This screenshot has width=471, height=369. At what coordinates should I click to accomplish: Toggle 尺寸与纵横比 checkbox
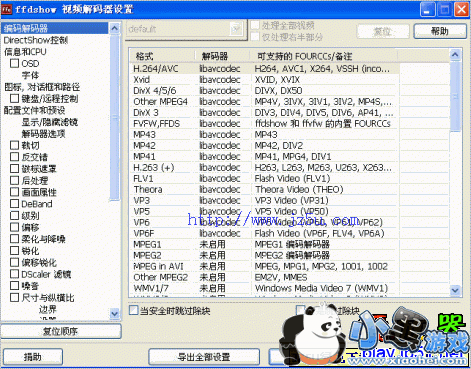coord(14,297)
